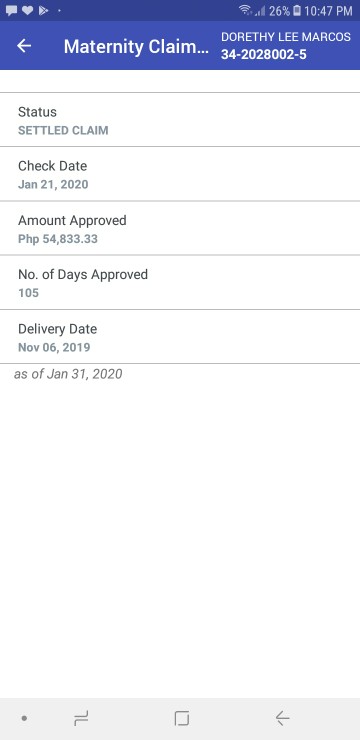Select the Check Date row
This screenshot has width=360, height=740.
(x=180, y=174)
